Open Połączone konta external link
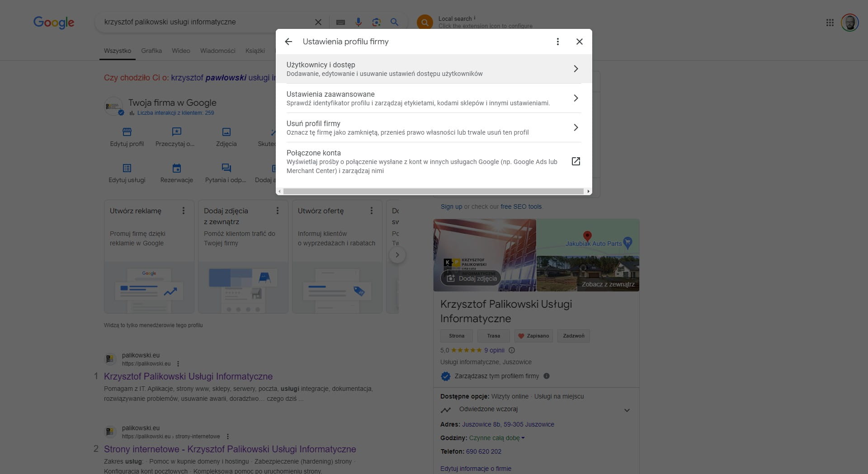This screenshot has width=868, height=474. coord(576,161)
